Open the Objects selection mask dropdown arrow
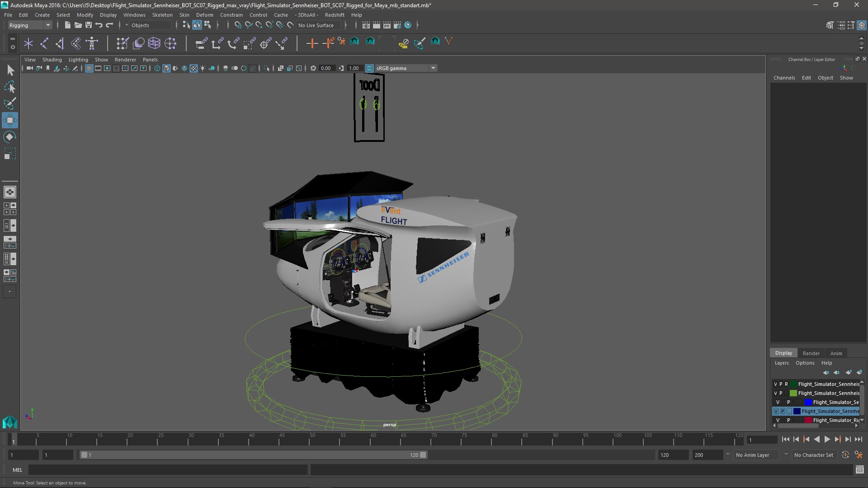Image resolution: width=868 pixels, height=488 pixels. tap(127, 25)
